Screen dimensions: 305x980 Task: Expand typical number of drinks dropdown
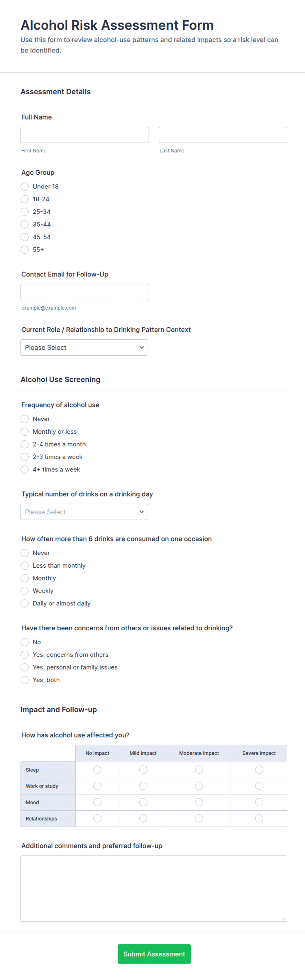84,512
